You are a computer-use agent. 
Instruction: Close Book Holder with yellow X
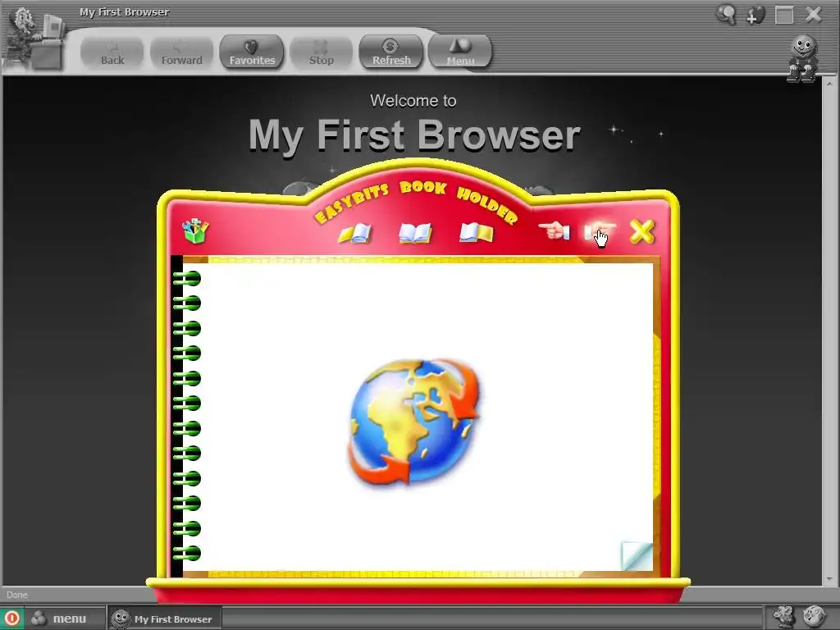point(641,231)
